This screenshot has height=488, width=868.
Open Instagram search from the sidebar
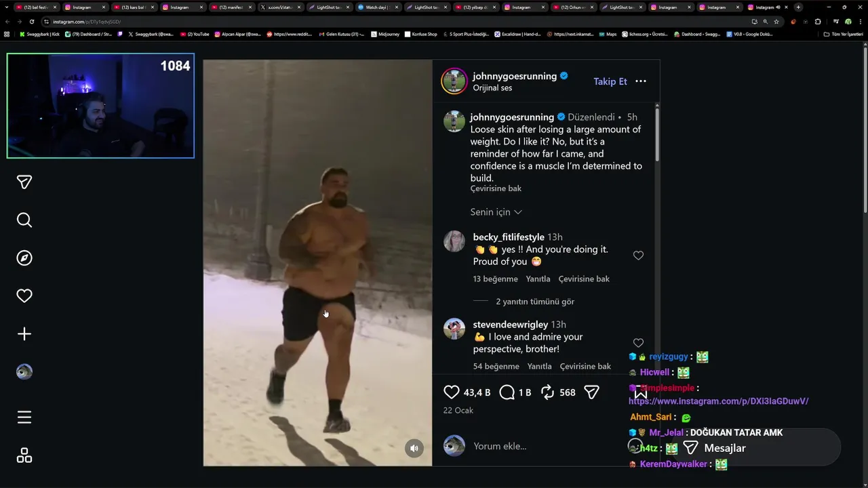(x=24, y=220)
